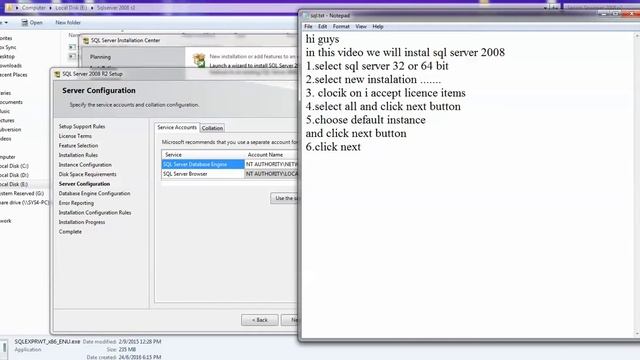Click the Notepad sql.txt title icon
This screenshot has height=360, width=640.
pos(305,16)
